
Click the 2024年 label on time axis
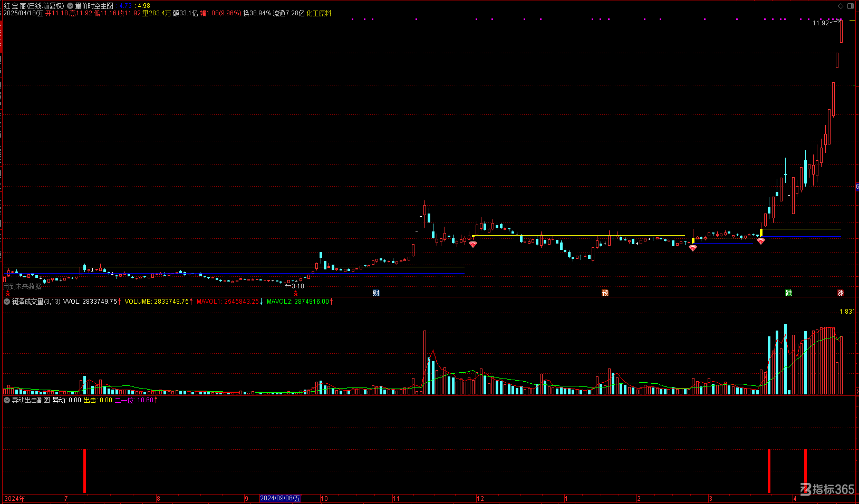[14, 499]
